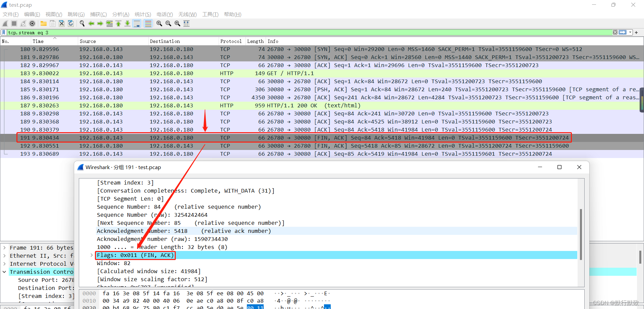This screenshot has width=644, height=309.
Task: Expand the Flags: 0x011 (FIN, ACK) row
Action: 91,255
